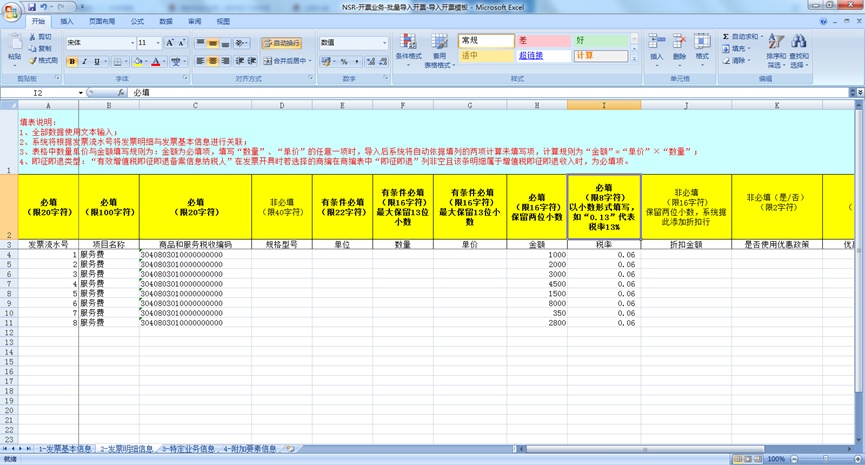Switch to the 插入 ribbon tab
865x465 pixels.
pyautogui.click(x=67, y=22)
